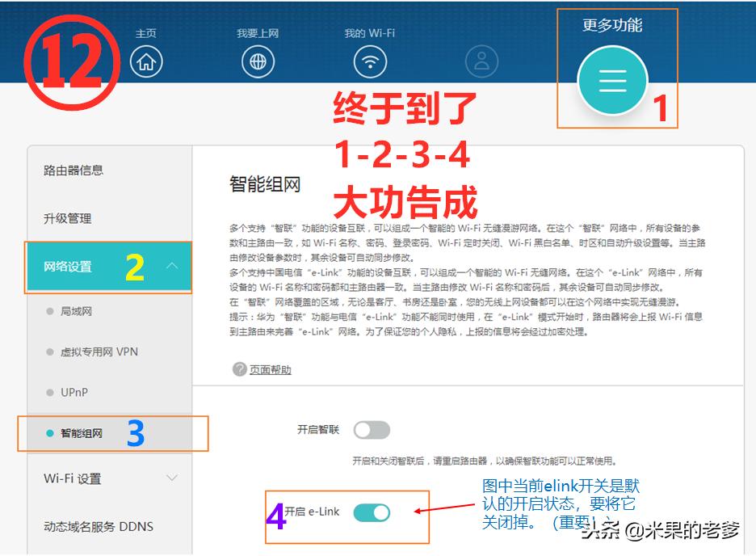Enable the 开启智联 switch

(372, 429)
